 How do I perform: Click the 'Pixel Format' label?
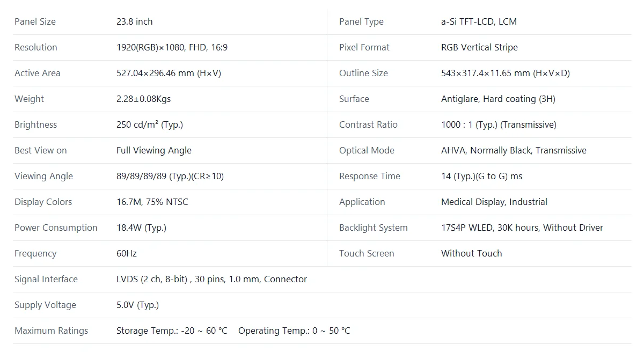point(364,47)
